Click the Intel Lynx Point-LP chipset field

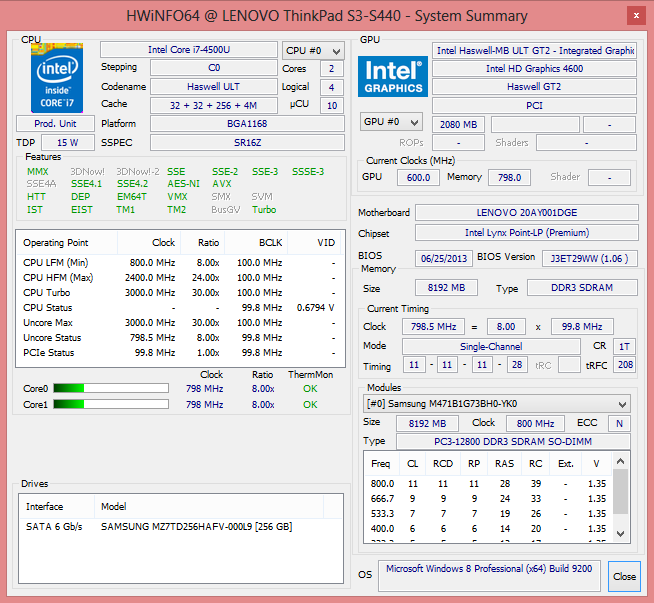pyautogui.click(x=527, y=233)
